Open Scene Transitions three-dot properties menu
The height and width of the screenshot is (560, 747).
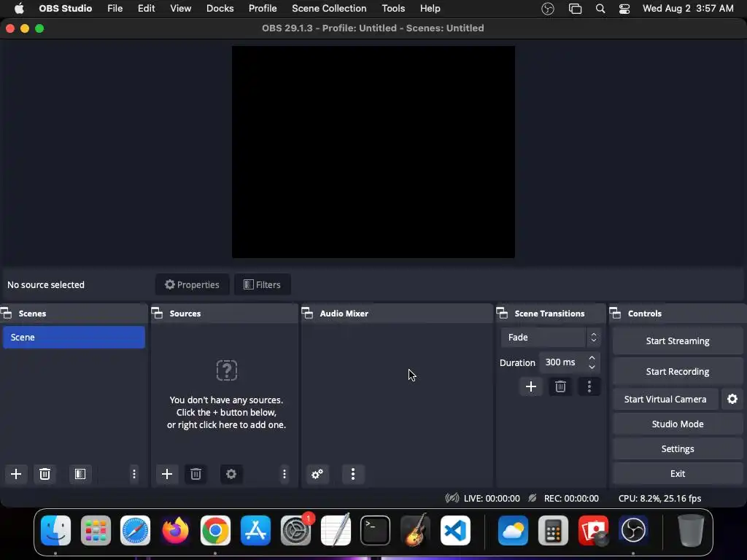[589, 386]
